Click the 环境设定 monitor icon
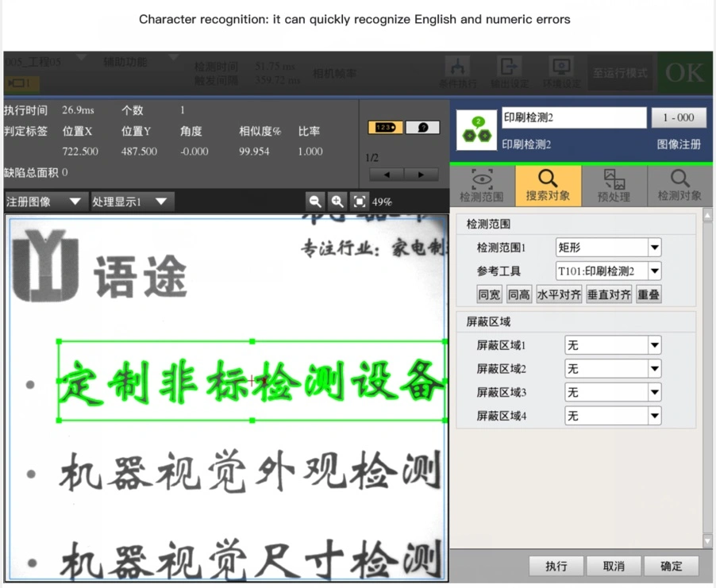The image size is (716, 588). coord(561,72)
